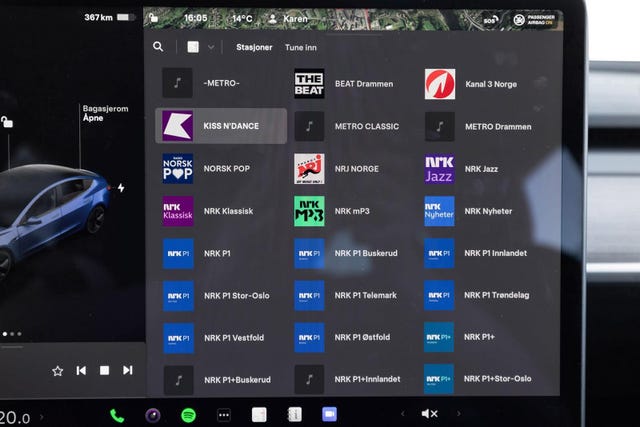Image resolution: width=640 pixels, height=427 pixels.
Task: Select the KISS N'DANCE logo
Action: [178, 126]
